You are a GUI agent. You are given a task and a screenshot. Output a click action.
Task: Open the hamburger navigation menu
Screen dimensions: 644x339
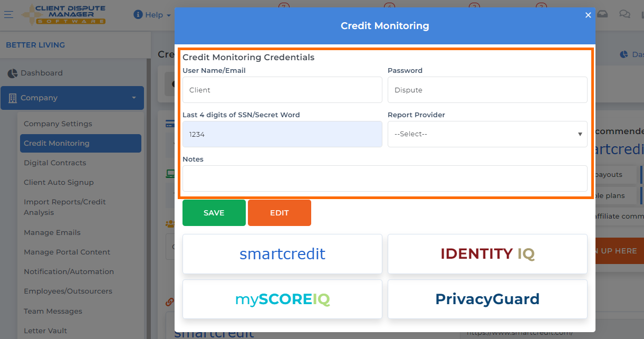(9, 14)
